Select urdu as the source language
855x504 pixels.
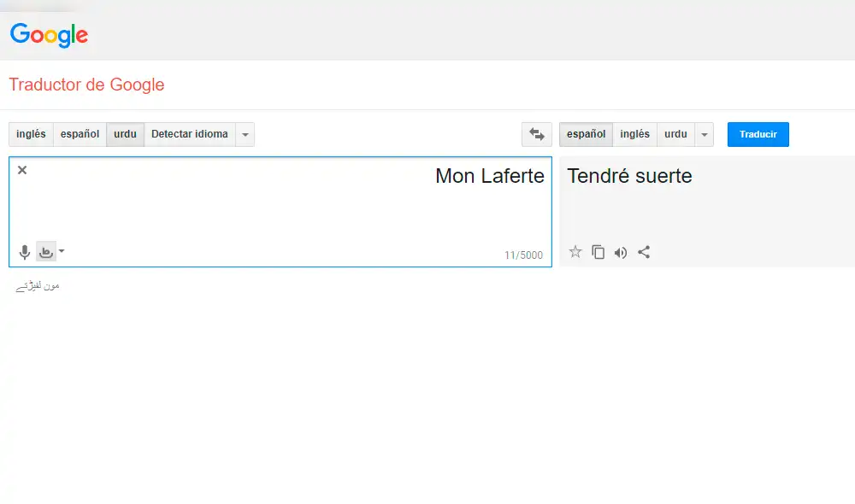[x=125, y=134]
